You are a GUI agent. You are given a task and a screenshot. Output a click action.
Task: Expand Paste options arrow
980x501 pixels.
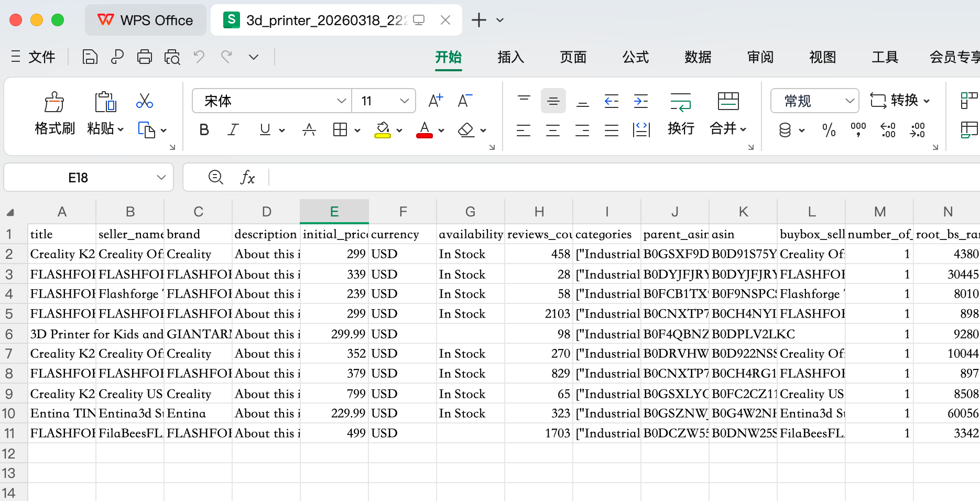[x=121, y=129]
